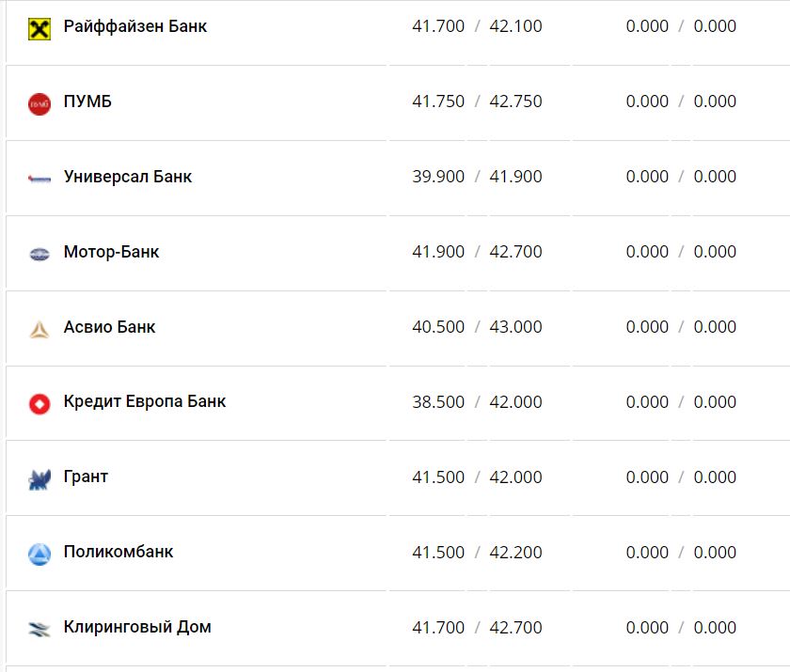Click the Кредит Европа Банк red logo
This screenshot has width=790, height=672.
click(39, 404)
